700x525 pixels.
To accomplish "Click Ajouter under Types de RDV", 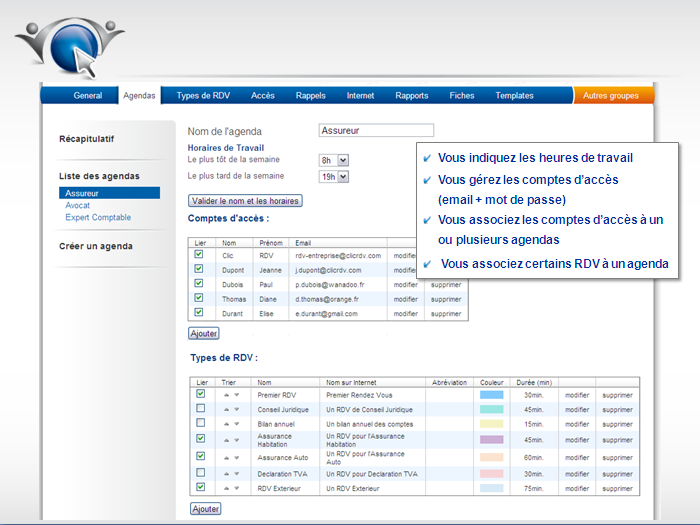I will tap(205, 509).
